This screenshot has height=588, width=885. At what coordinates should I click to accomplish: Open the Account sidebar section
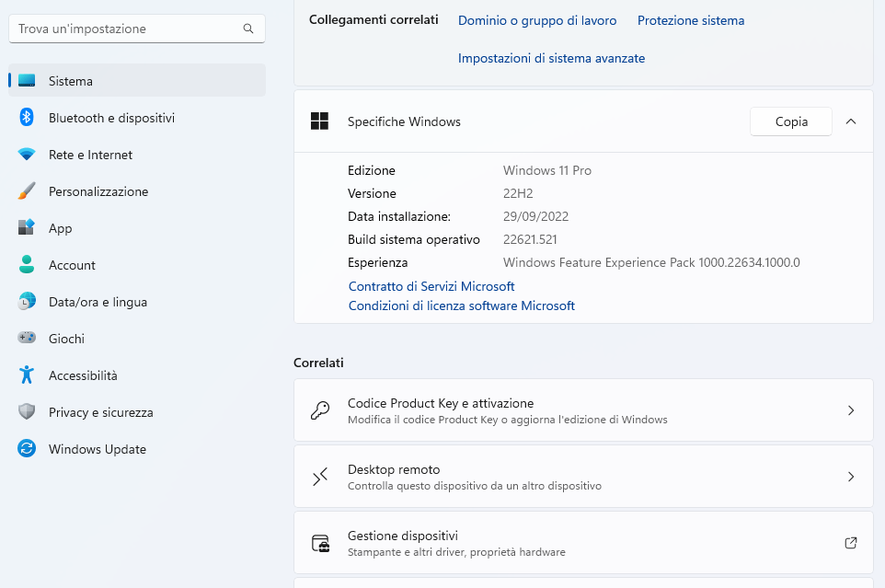(x=72, y=265)
